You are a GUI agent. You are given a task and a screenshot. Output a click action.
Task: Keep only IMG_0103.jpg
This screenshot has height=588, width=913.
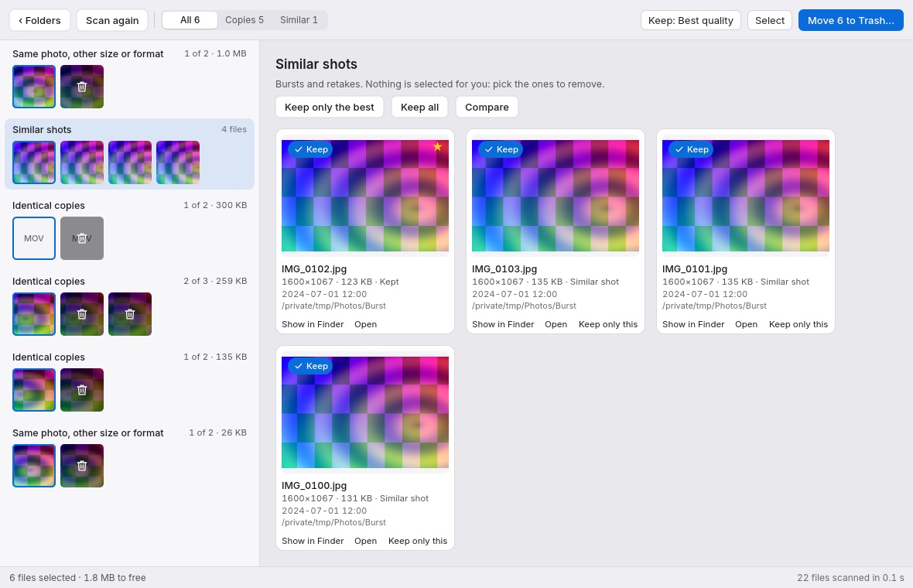(608, 324)
